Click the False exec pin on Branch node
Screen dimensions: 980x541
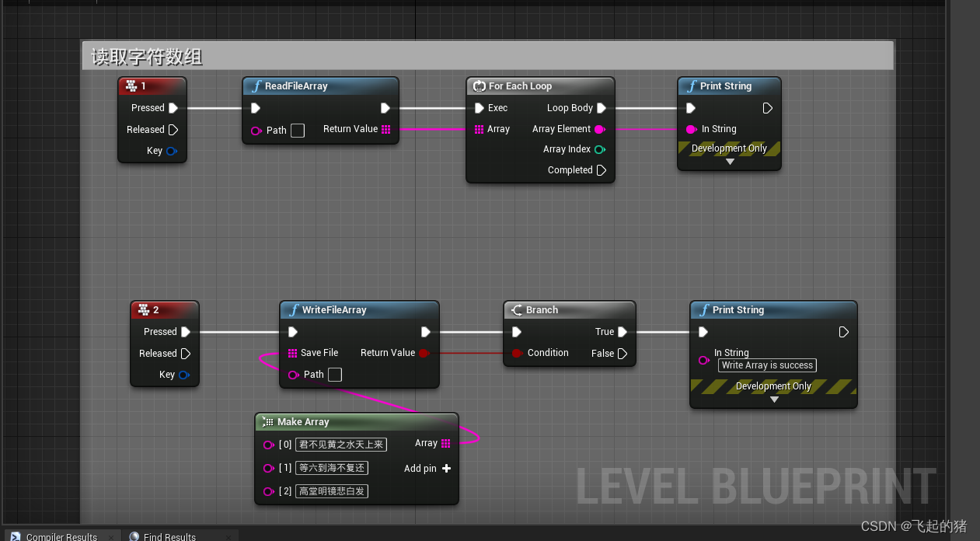pos(622,353)
